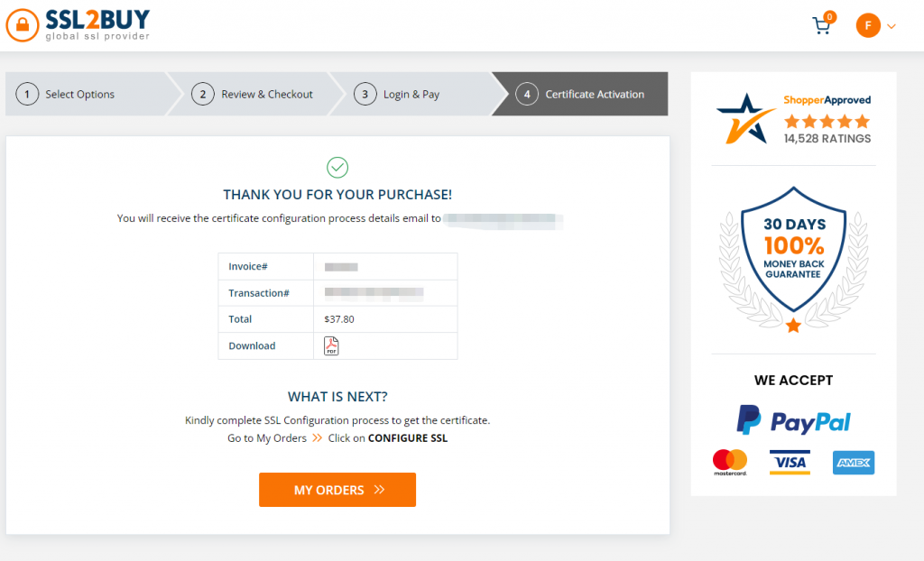Click the American Express logo
The width and height of the screenshot is (924, 561).
(x=853, y=463)
